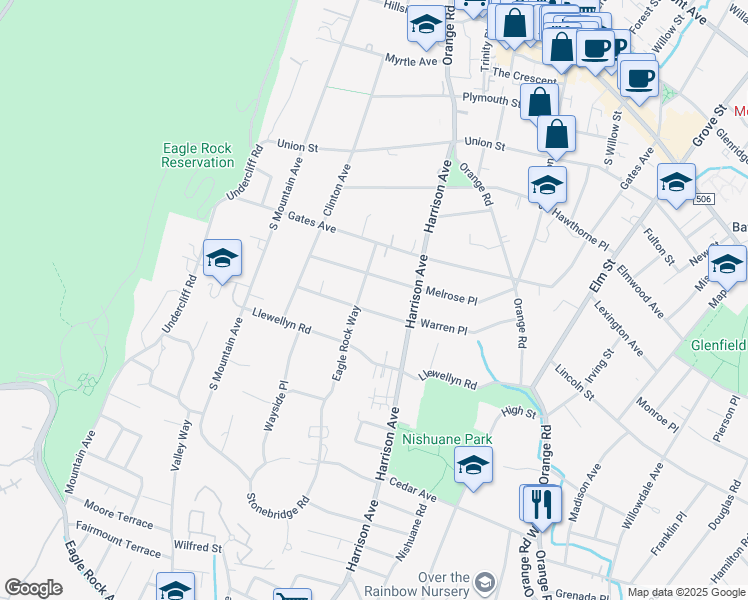Select the Grenada Pl label

tap(582, 594)
